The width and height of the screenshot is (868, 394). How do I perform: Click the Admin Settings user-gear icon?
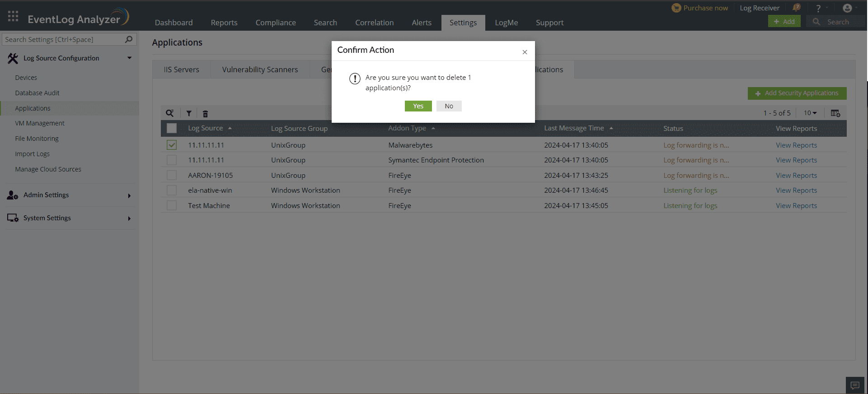pos(13,195)
